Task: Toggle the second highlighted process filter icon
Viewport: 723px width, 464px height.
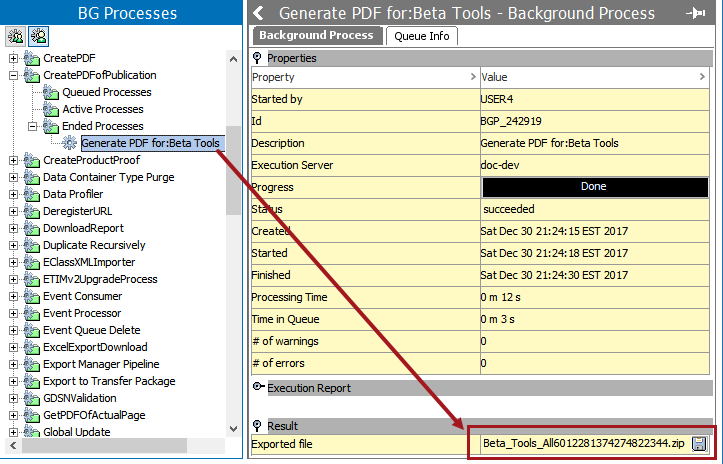Action: pyautogui.click(x=37, y=36)
